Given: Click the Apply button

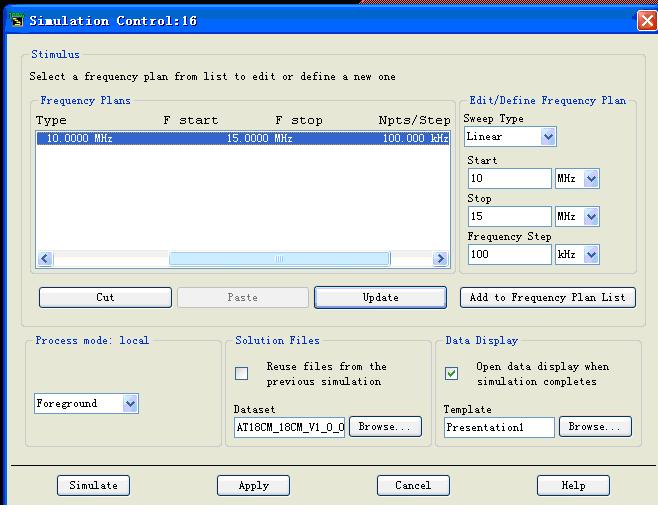Looking at the screenshot, I should point(253,485).
